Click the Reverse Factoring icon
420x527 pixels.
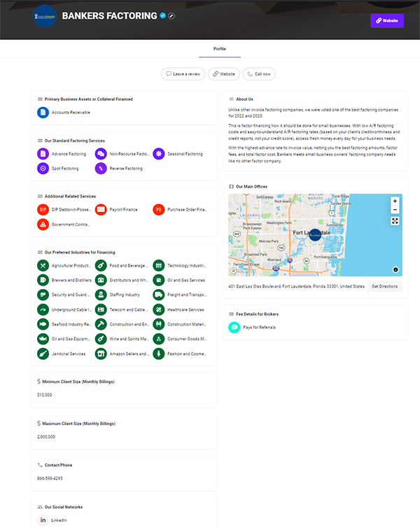101,168
